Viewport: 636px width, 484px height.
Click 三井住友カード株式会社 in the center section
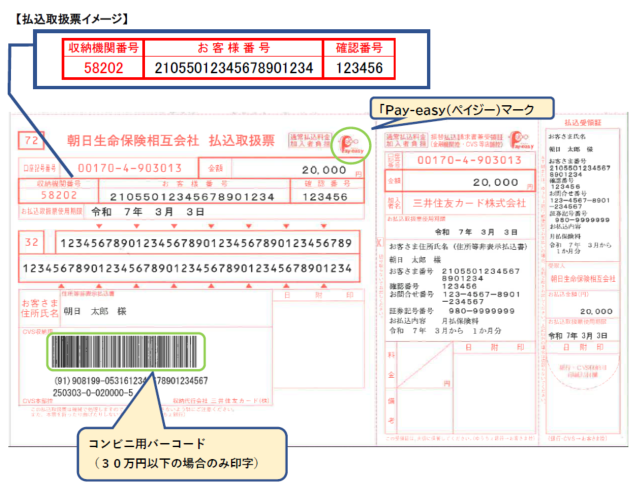pos(469,203)
